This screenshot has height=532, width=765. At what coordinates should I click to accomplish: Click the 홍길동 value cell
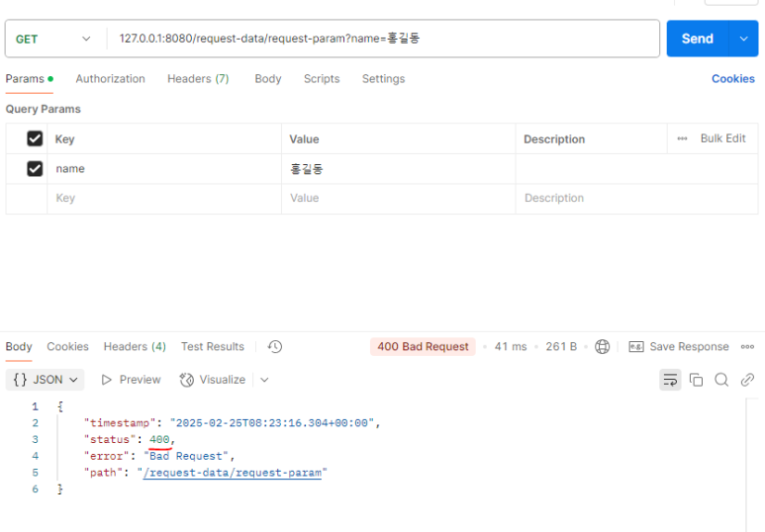pyautogui.click(x=398, y=169)
